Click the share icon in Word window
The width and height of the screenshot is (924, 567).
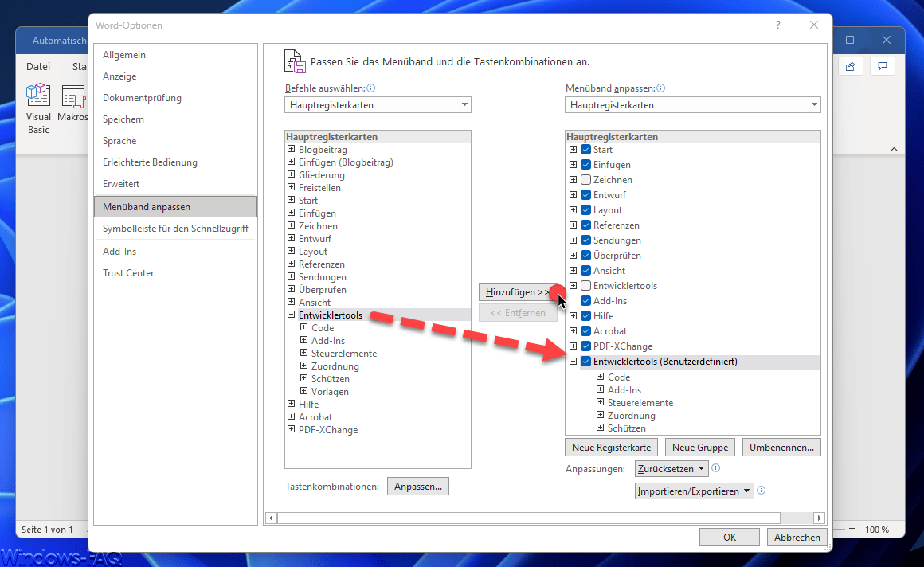(851, 66)
